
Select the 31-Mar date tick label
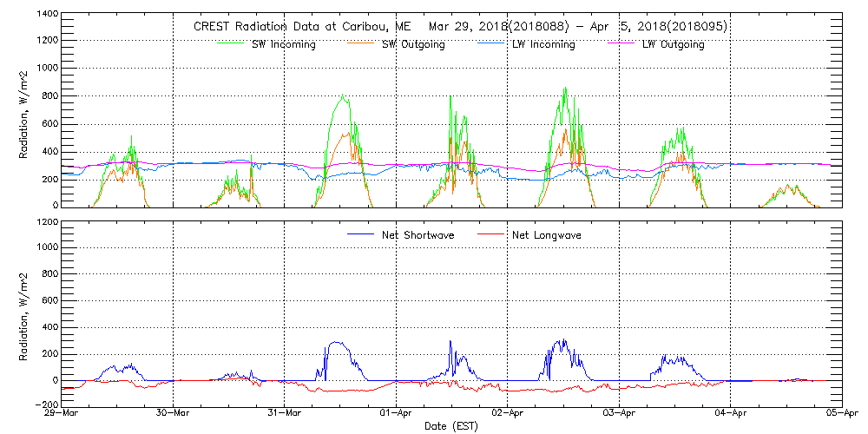(285, 413)
